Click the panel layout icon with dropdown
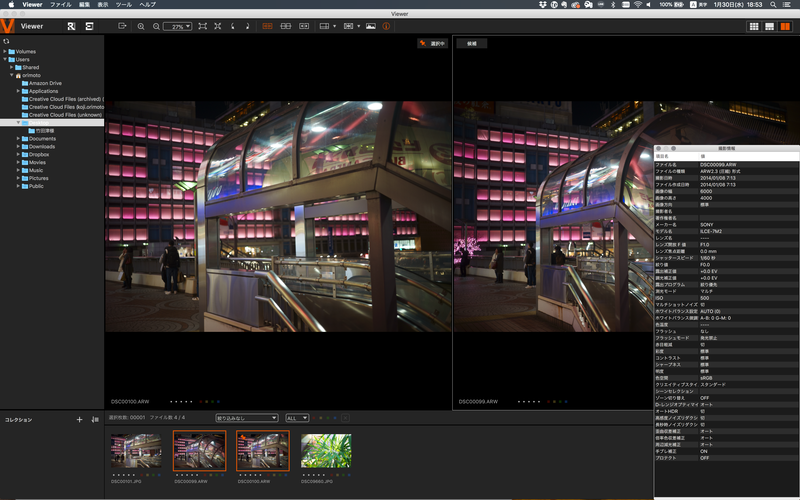This screenshot has height=500, width=800. 324,26
